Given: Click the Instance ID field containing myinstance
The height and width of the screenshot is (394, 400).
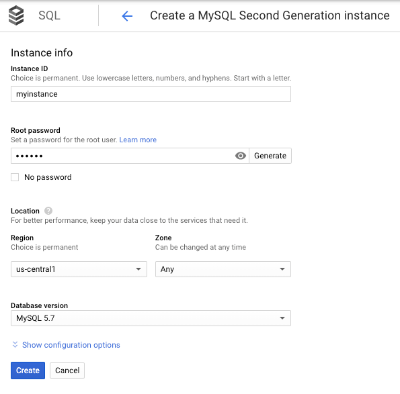Looking at the screenshot, I should (x=151, y=94).
